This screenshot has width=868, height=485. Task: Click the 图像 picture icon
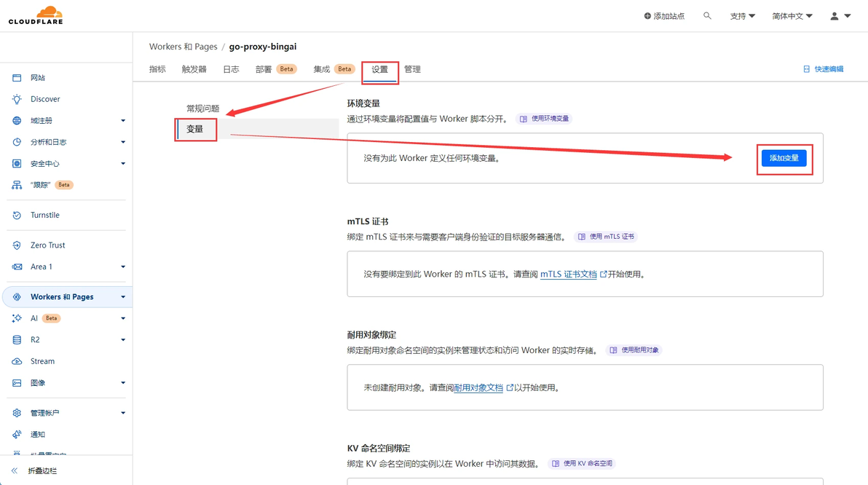tap(17, 383)
